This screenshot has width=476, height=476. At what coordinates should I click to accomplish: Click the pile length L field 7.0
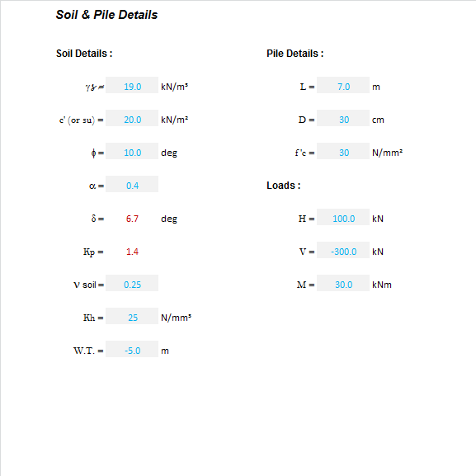pos(343,85)
